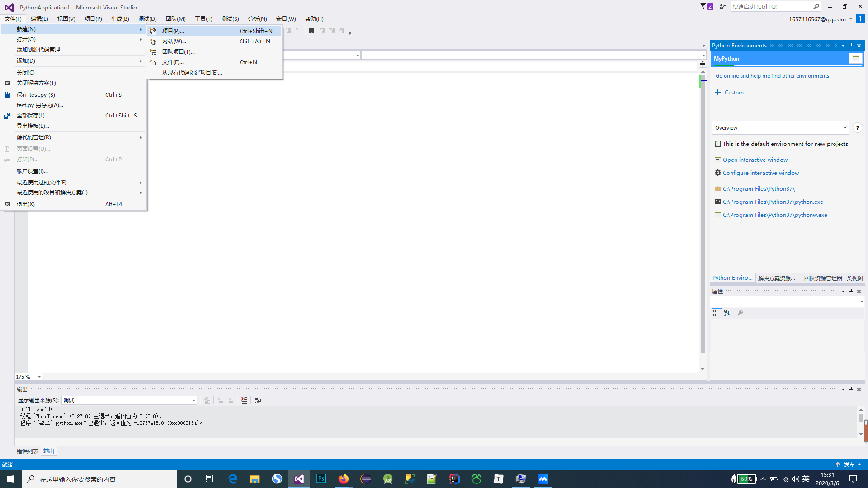Open Firefox from the taskbar
Viewport: 868px width, 488px height.
click(343, 479)
